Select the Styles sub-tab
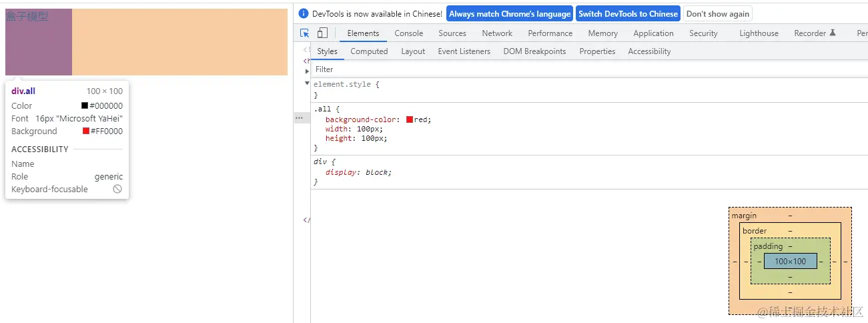868x323 pixels. click(327, 51)
